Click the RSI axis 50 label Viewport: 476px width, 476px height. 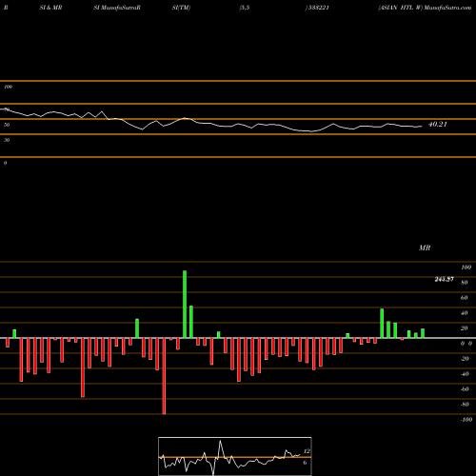(x=7, y=125)
